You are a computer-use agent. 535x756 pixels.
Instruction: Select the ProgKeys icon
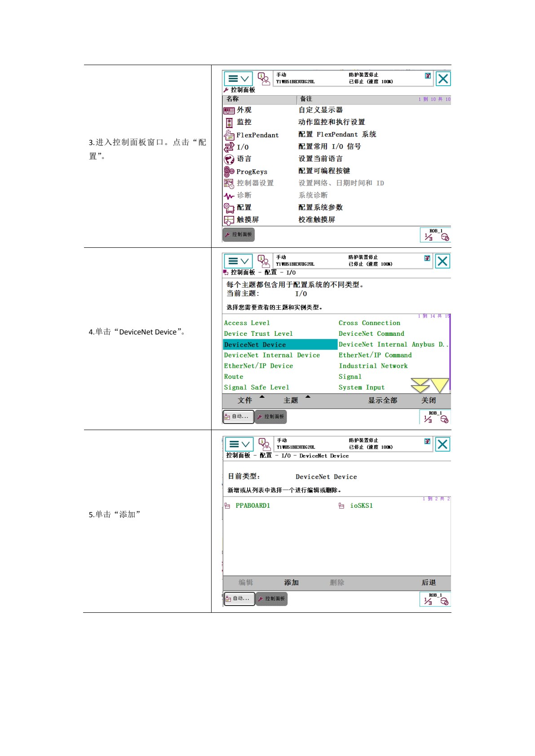[x=229, y=171]
